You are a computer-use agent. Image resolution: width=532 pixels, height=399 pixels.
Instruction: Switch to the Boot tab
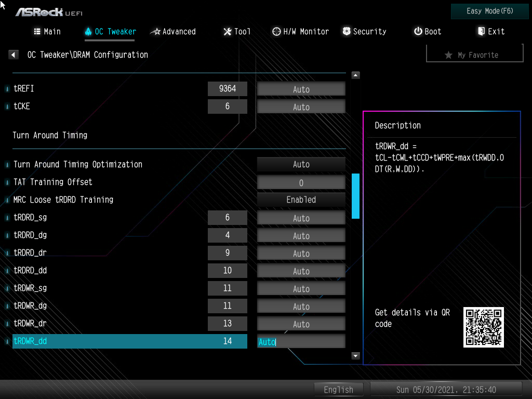[428, 32]
